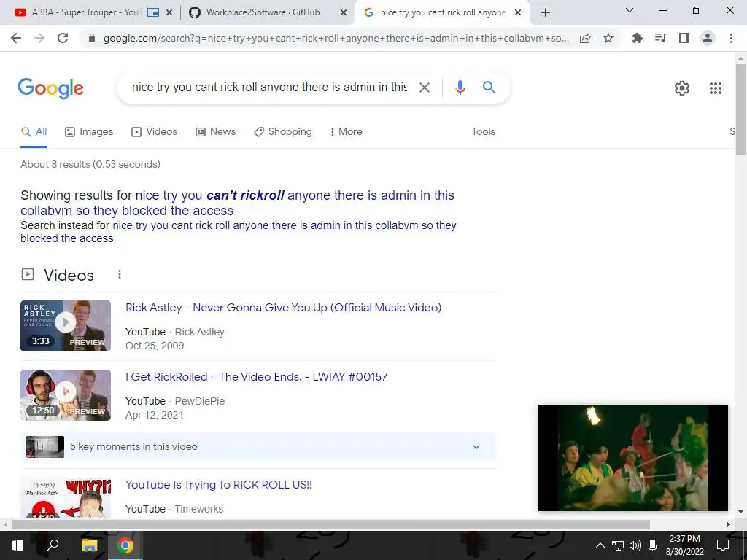Reload the current page
Image resolution: width=747 pixels, height=560 pixels.
pos(63,38)
